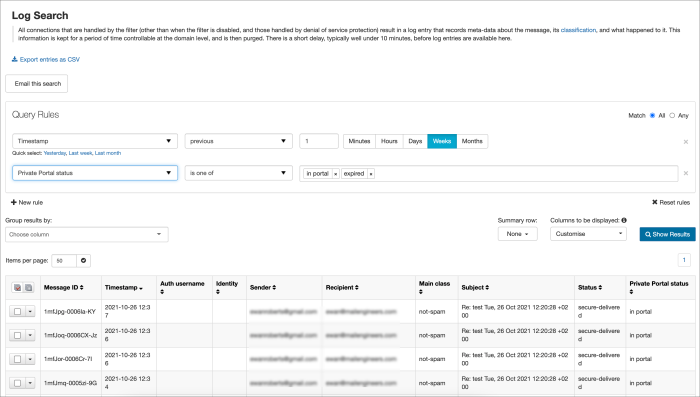
Task: Select the Hours time unit
Action: (x=389, y=141)
